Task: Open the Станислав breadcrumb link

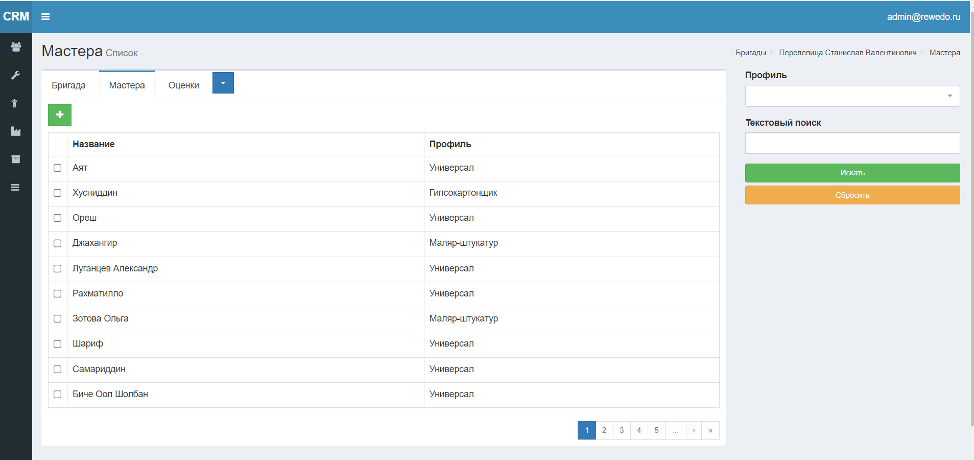Action: click(847, 53)
